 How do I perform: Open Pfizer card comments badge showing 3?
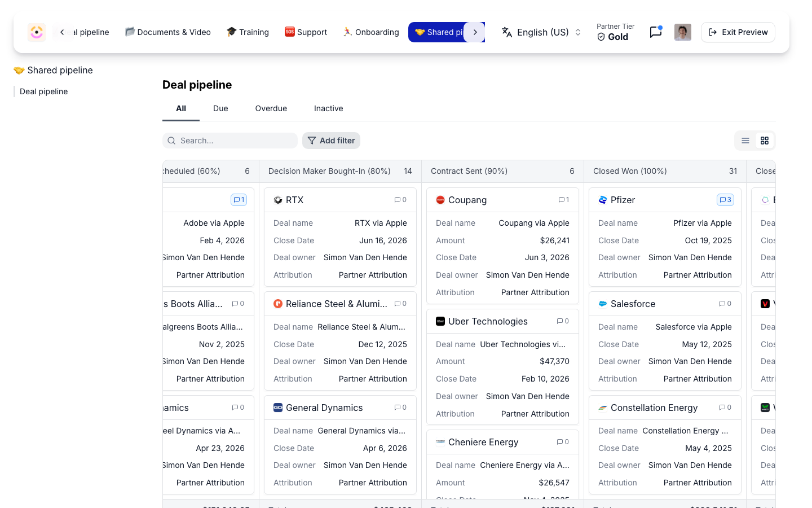725,200
